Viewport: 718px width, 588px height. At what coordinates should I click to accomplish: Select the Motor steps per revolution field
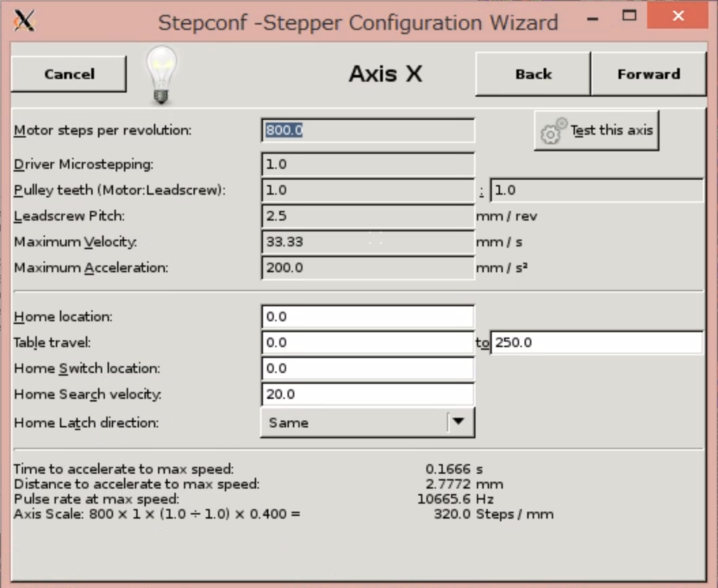pos(367,130)
